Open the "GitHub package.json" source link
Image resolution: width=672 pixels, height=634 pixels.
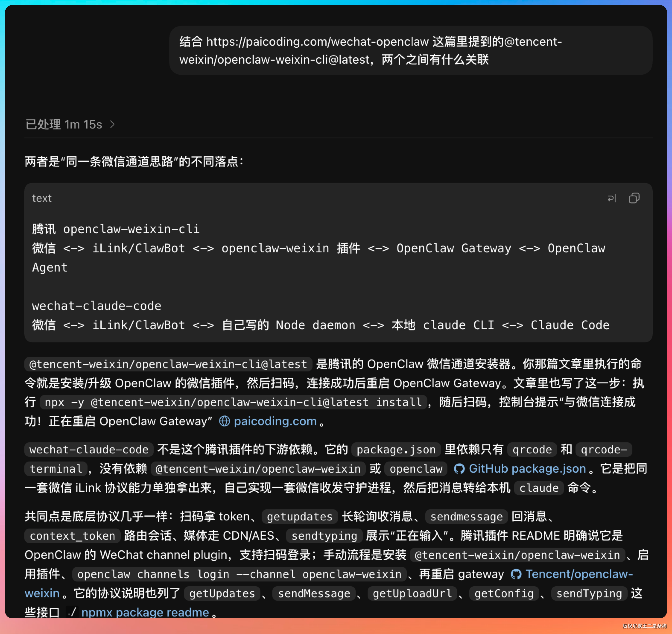pyautogui.click(x=520, y=469)
